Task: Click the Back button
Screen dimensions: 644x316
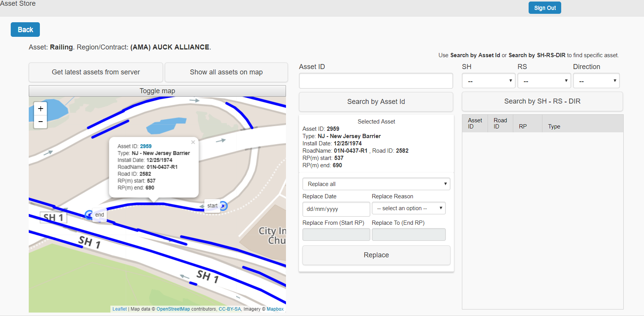Action: coord(25,30)
